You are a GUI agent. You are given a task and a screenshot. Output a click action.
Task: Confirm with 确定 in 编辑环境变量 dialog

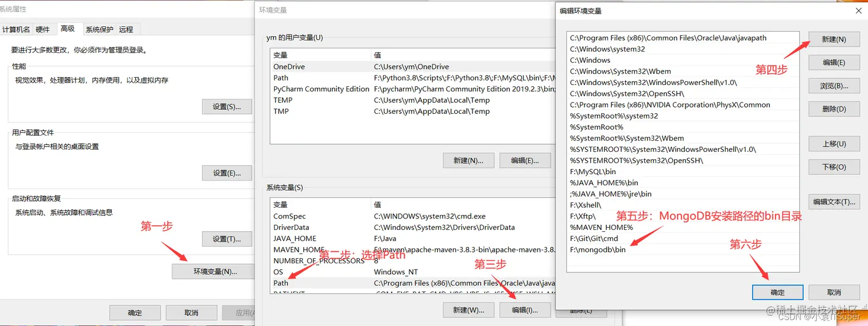tap(777, 292)
